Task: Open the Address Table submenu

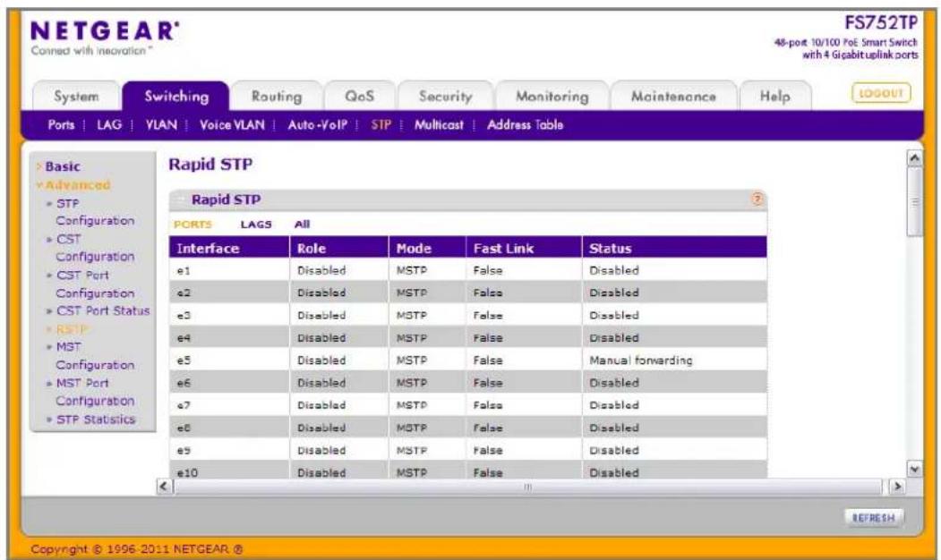Action: point(525,124)
